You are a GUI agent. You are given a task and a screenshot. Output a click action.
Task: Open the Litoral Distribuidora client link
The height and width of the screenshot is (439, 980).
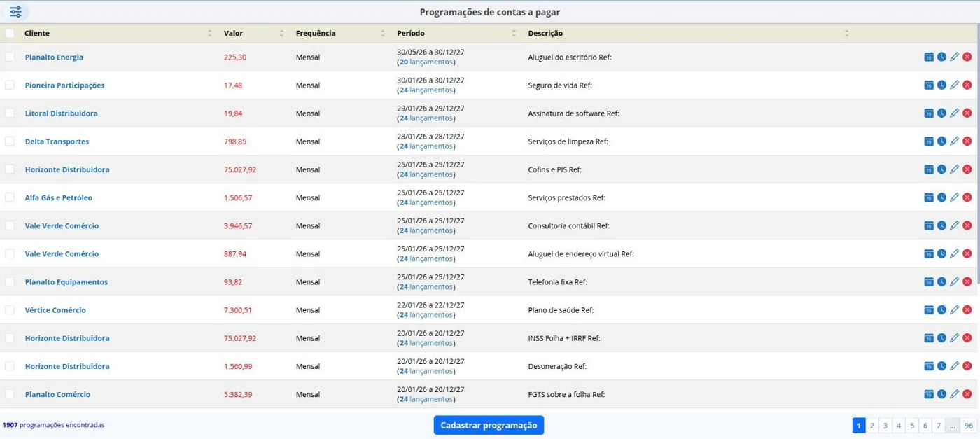click(61, 113)
